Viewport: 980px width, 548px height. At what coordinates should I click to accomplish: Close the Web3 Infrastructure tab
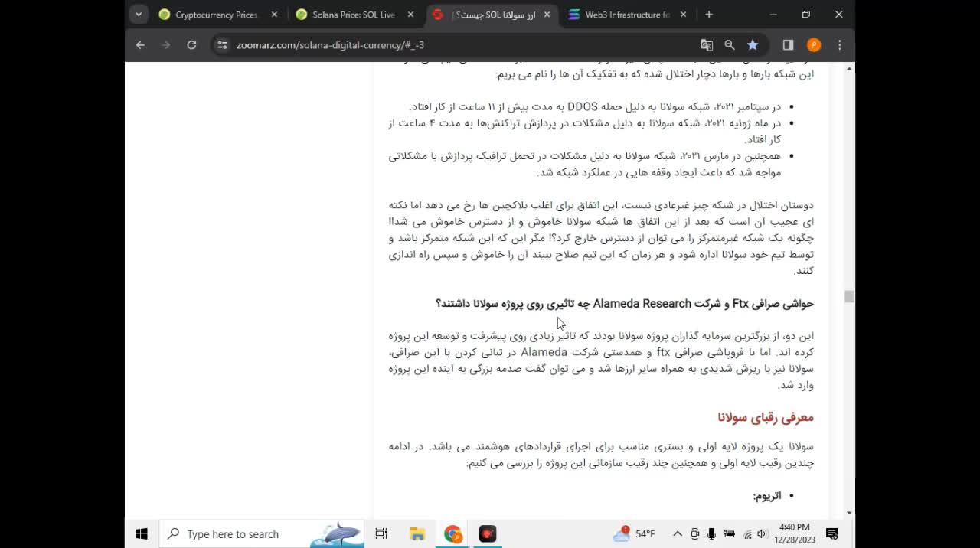click(684, 15)
